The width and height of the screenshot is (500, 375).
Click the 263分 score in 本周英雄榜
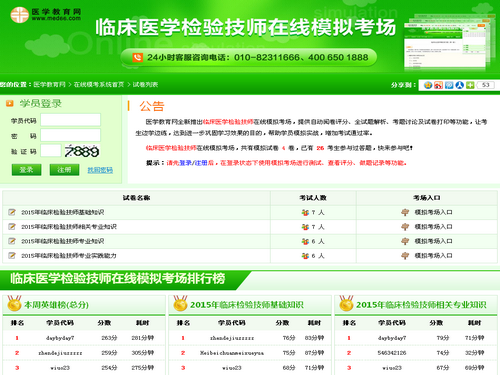(x=109, y=338)
